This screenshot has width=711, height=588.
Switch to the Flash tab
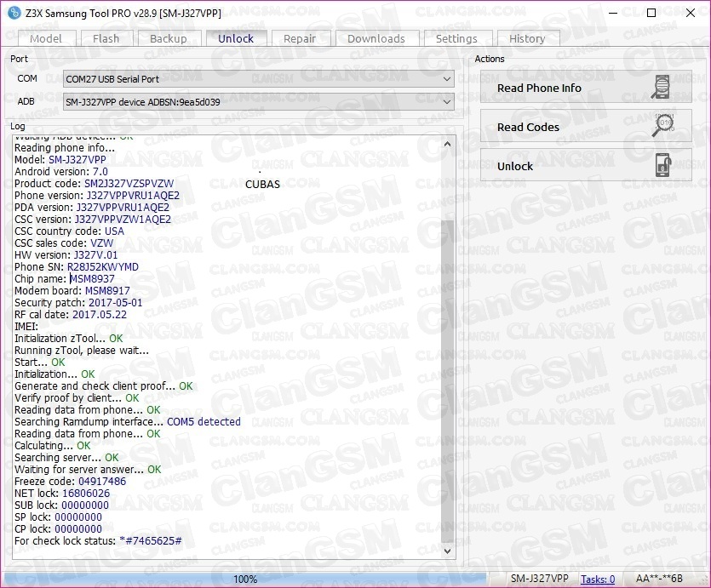(106, 39)
